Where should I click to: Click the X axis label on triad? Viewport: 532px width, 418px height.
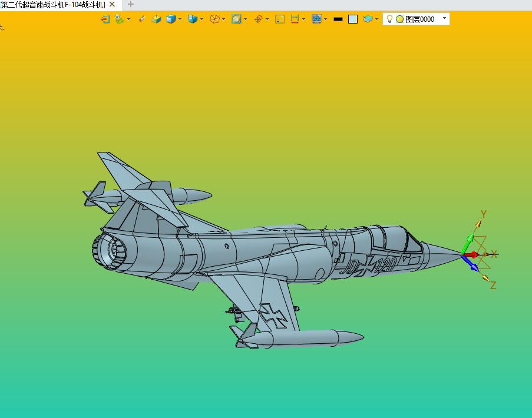[494, 254]
